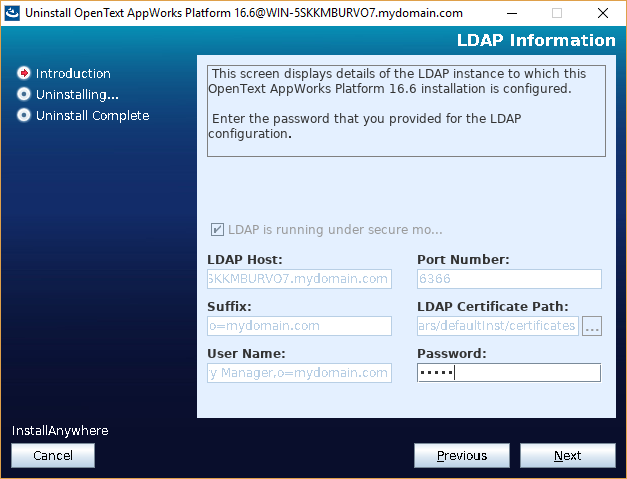Screen dimensions: 627x479
Task: Click the Uninstall Complete step bullet icon
Action: coord(24,115)
